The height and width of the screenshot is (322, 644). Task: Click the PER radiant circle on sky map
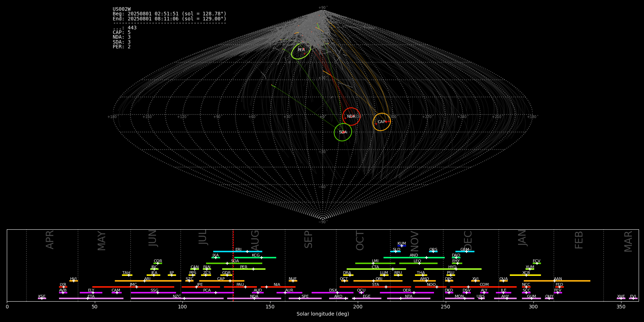pyautogui.click(x=301, y=51)
